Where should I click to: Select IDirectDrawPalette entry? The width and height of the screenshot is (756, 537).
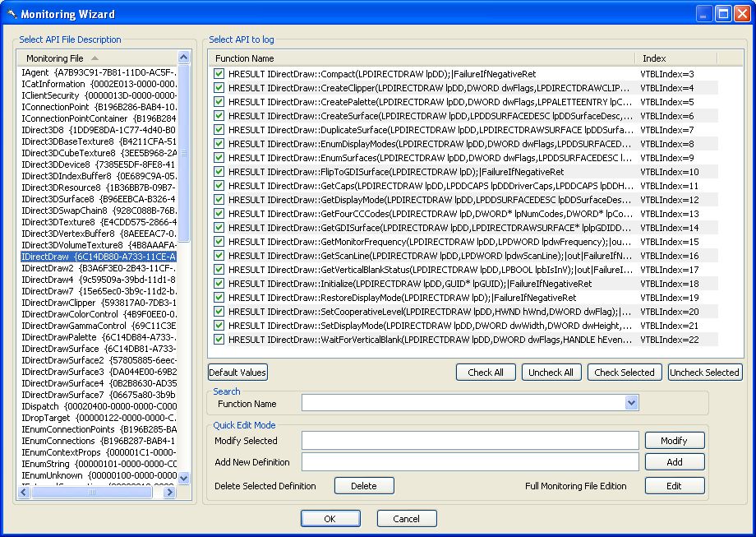[99, 337]
